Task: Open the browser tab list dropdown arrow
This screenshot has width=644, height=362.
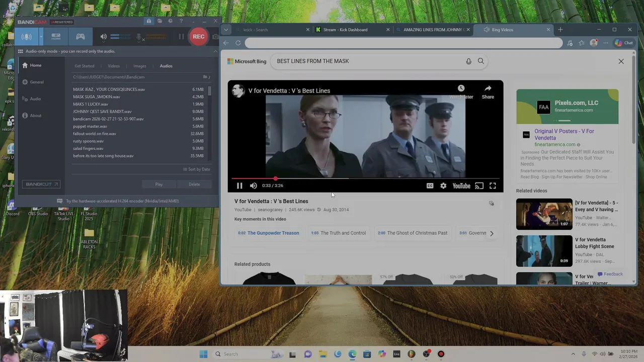Action: tap(226, 30)
